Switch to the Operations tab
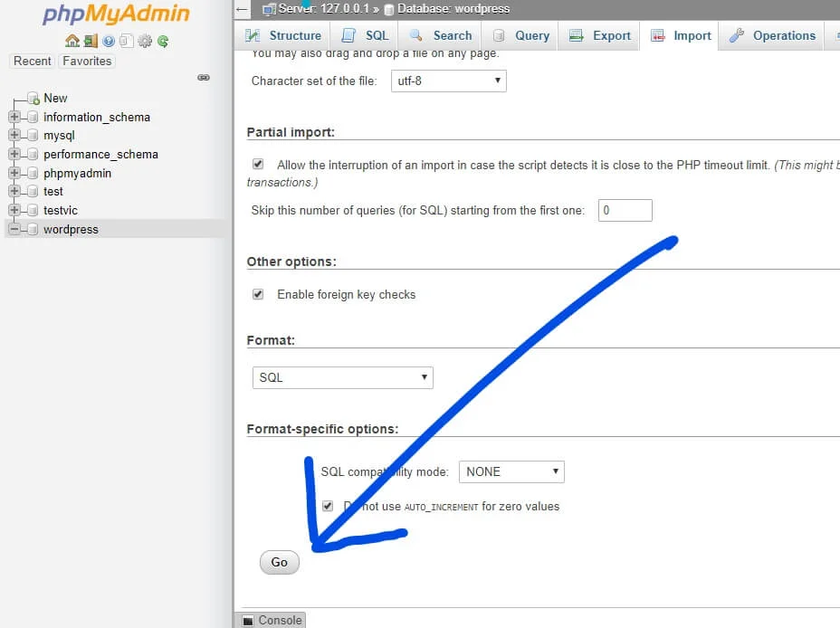The height and width of the screenshot is (628, 840). [x=771, y=35]
